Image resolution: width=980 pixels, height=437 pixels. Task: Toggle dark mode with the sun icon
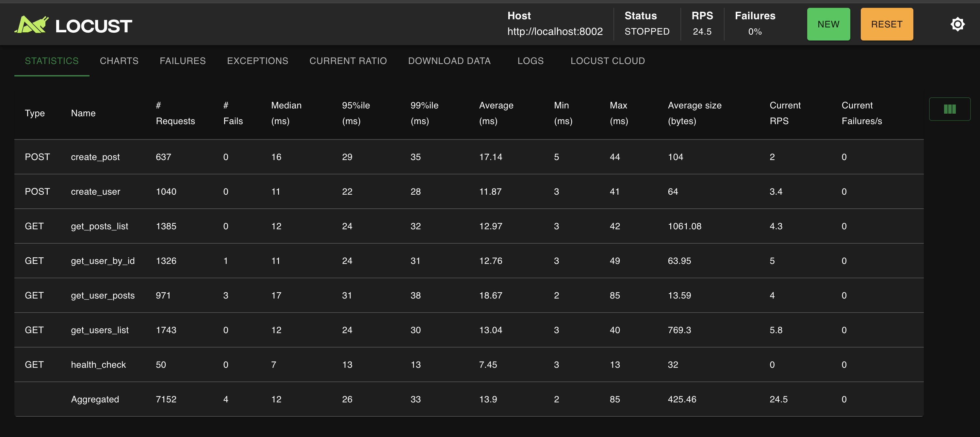coord(957,24)
